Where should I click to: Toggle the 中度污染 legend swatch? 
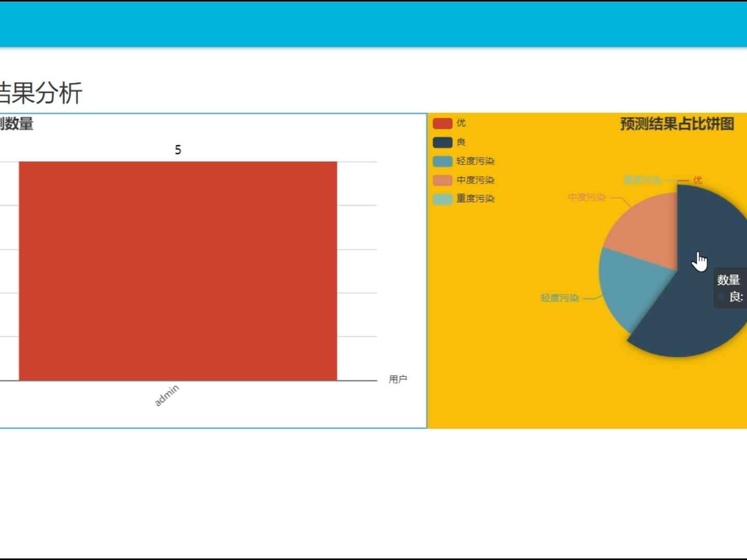pyautogui.click(x=442, y=180)
